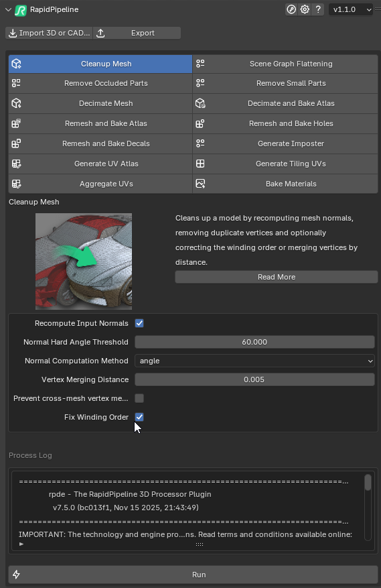Click the Process Log resize grip dots
The height and width of the screenshot is (588, 381).
200,544
